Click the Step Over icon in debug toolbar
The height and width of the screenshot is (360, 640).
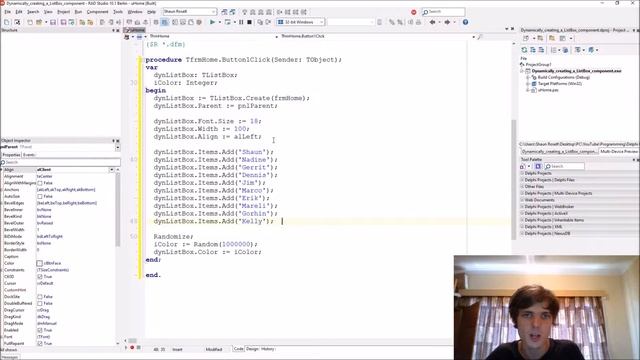268,22
